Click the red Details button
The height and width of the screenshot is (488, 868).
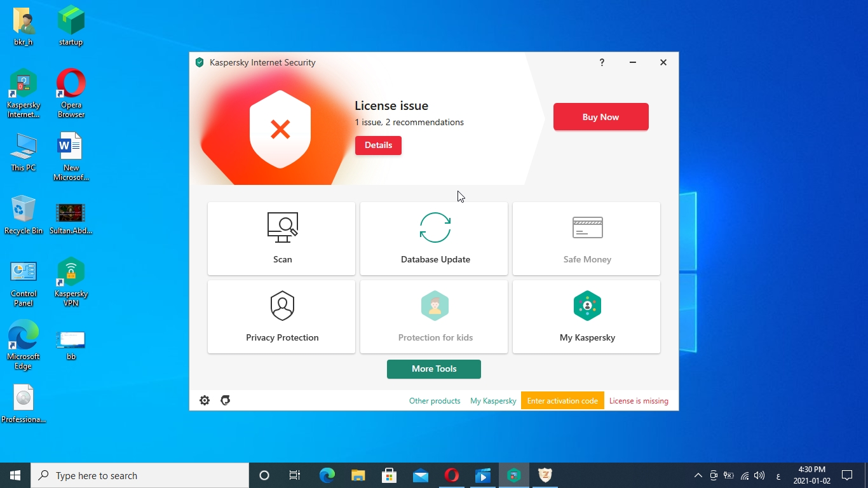(x=378, y=146)
